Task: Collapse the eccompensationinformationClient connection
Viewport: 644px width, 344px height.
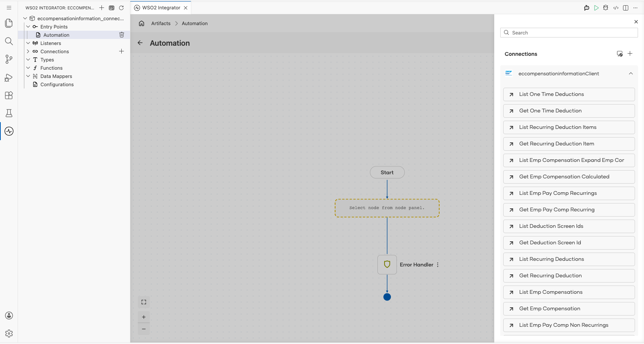Action: click(x=631, y=73)
